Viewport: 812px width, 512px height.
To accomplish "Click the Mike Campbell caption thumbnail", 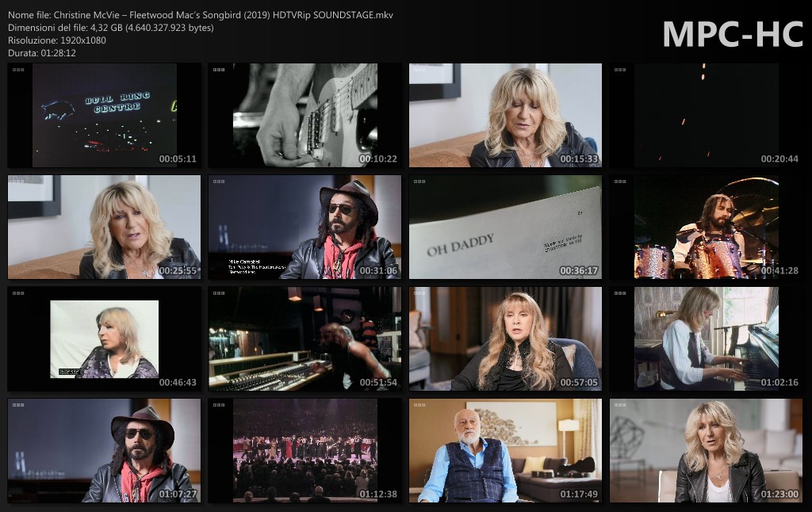I will (x=304, y=227).
